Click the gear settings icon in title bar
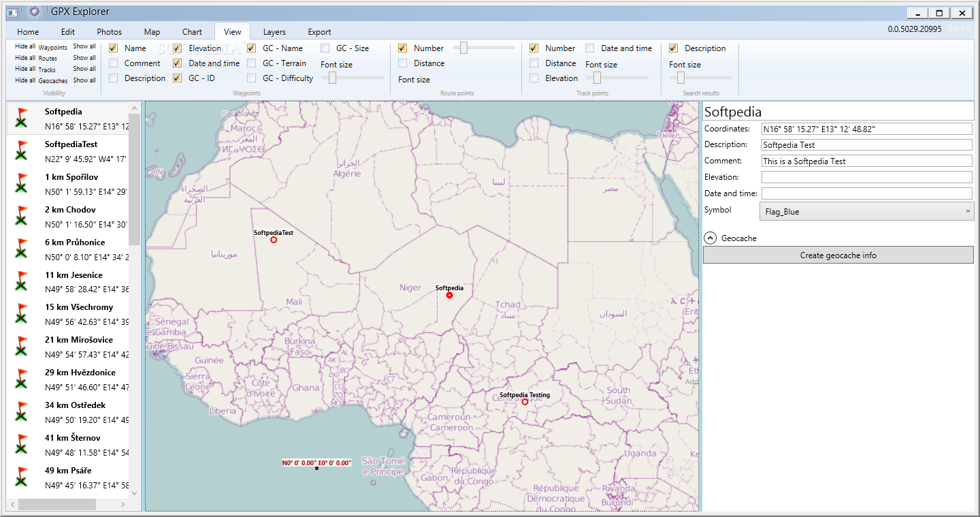Screen dimensions: 980x517 [34, 12]
